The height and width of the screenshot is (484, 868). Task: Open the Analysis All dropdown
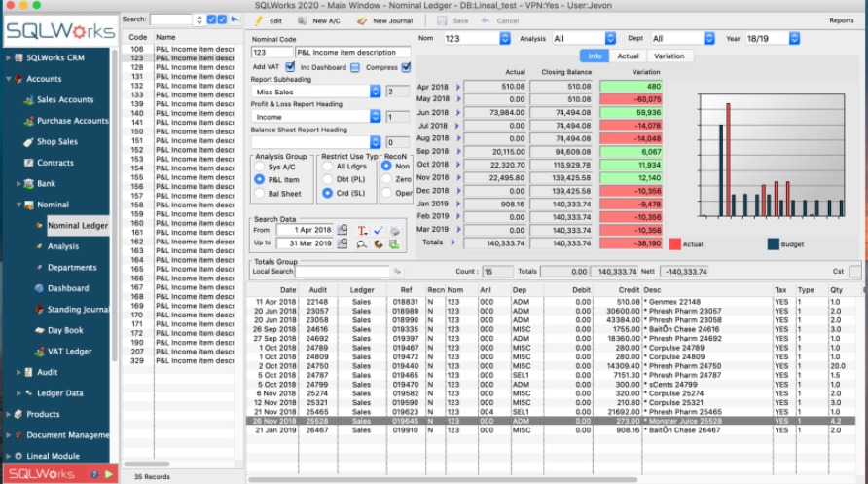pyautogui.click(x=610, y=38)
